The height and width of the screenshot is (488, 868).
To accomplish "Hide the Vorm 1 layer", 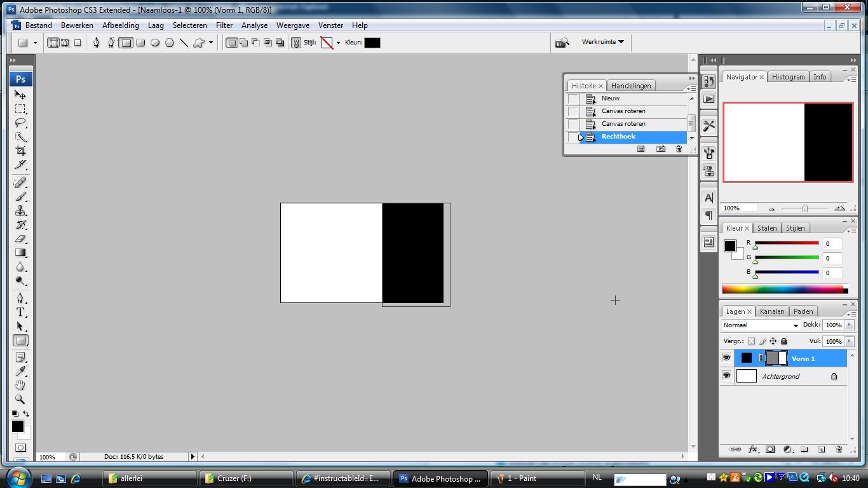I will 726,358.
